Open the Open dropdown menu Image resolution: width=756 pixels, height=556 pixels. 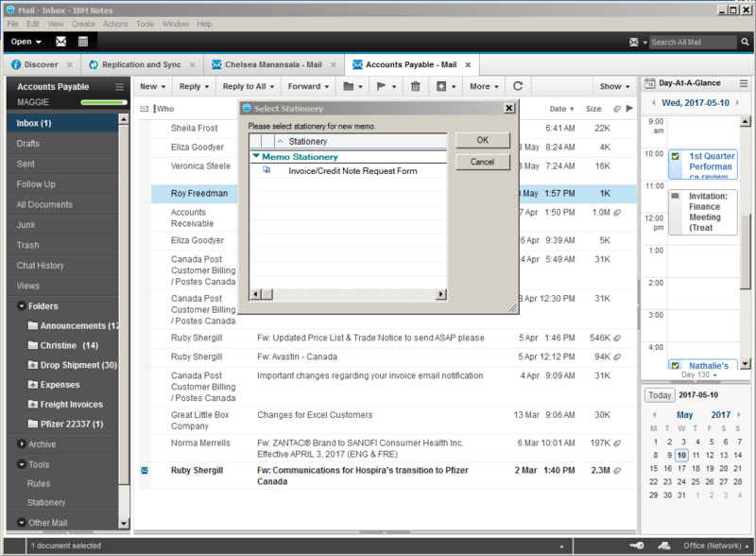pyautogui.click(x=26, y=42)
